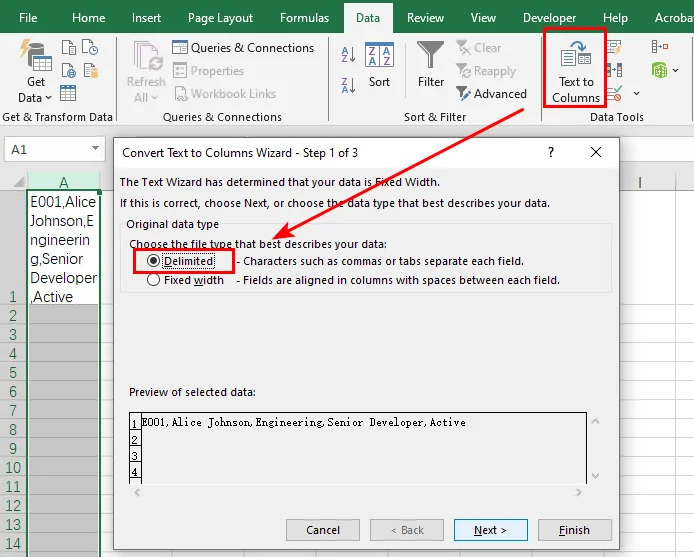
Task: Switch to the Insert tab
Action: tap(146, 18)
